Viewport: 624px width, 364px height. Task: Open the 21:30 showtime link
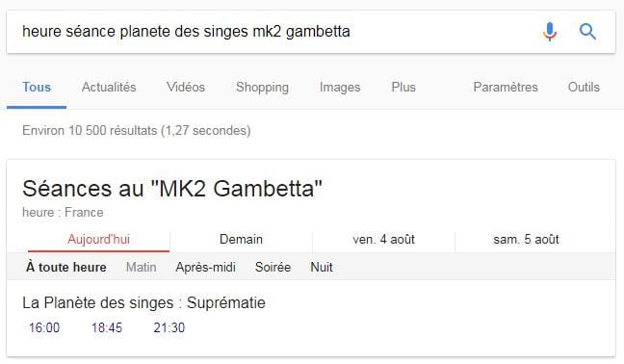[169, 327]
